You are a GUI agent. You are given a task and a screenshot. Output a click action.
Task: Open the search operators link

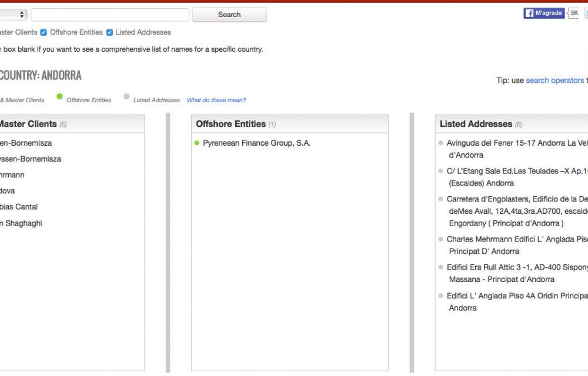click(x=554, y=80)
